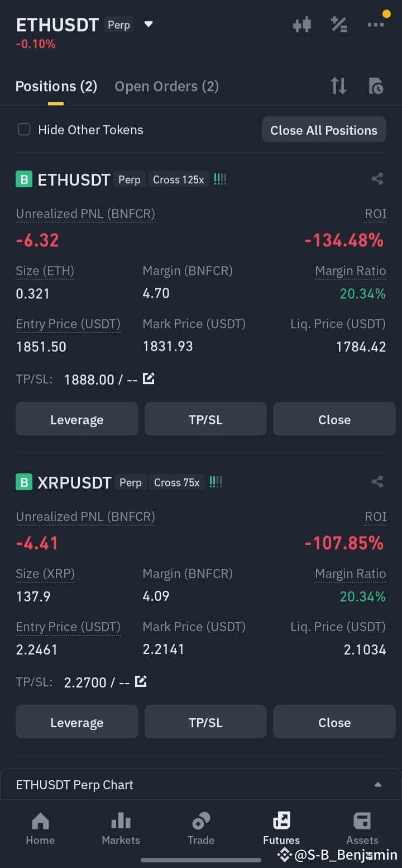Open the three-dot more menu
This screenshot has height=868, width=402.
coord(376,25)
